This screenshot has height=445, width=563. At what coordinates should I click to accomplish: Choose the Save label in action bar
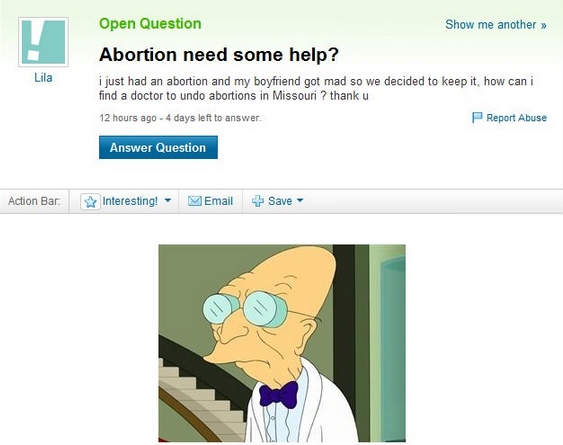click(x=280, y=201)
